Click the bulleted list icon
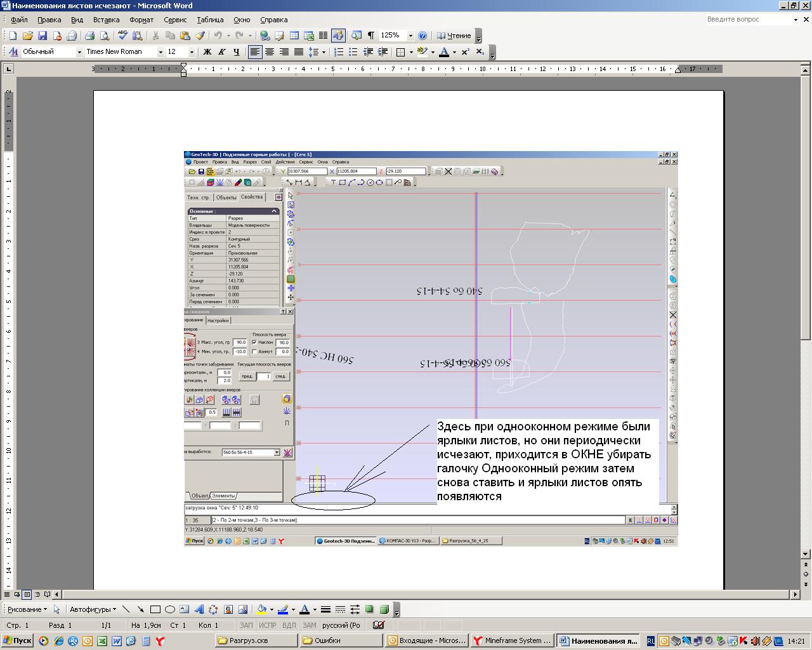The image size is (812, 650). click(x=353, y=52)
